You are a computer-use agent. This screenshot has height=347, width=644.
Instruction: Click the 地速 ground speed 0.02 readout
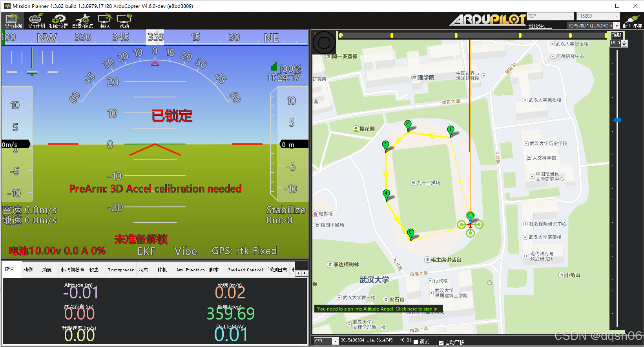pos(230,292)
